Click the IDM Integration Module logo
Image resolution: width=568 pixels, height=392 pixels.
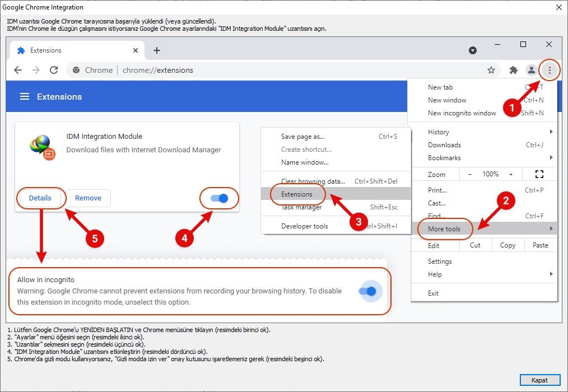click(x=42, y=147)
